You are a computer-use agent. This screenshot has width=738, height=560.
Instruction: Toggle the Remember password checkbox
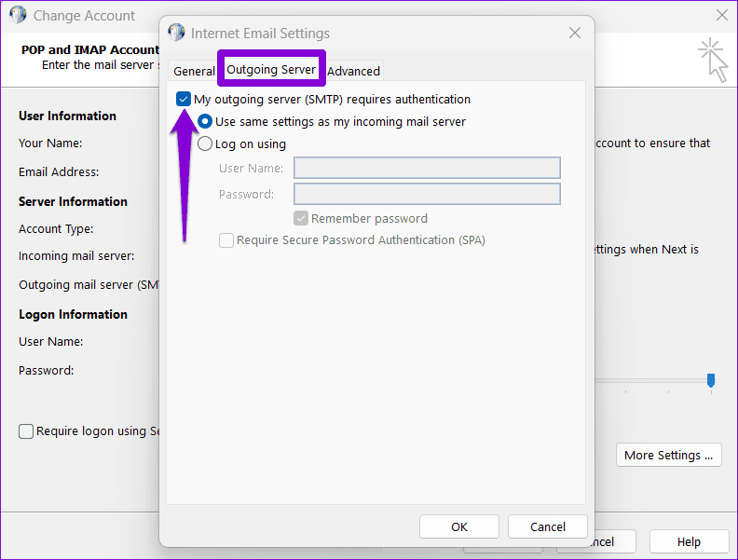point(301,218)
